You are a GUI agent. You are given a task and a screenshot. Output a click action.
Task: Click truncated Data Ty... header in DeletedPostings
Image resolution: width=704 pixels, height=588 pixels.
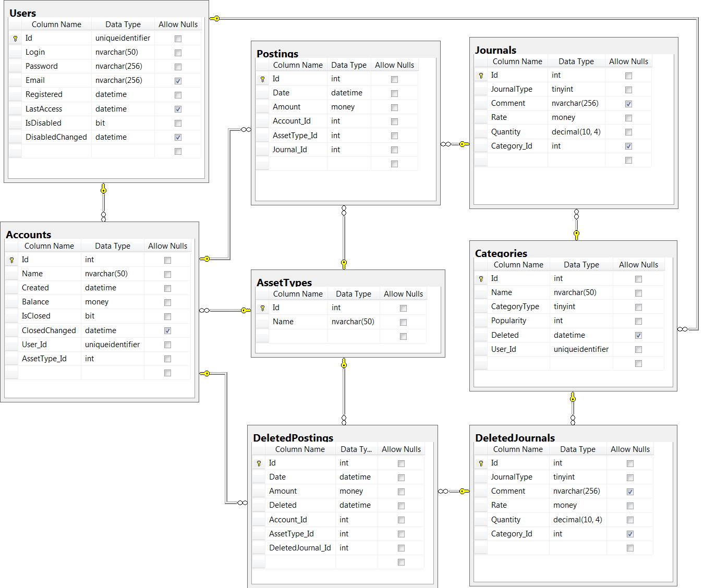coord(356,449)
